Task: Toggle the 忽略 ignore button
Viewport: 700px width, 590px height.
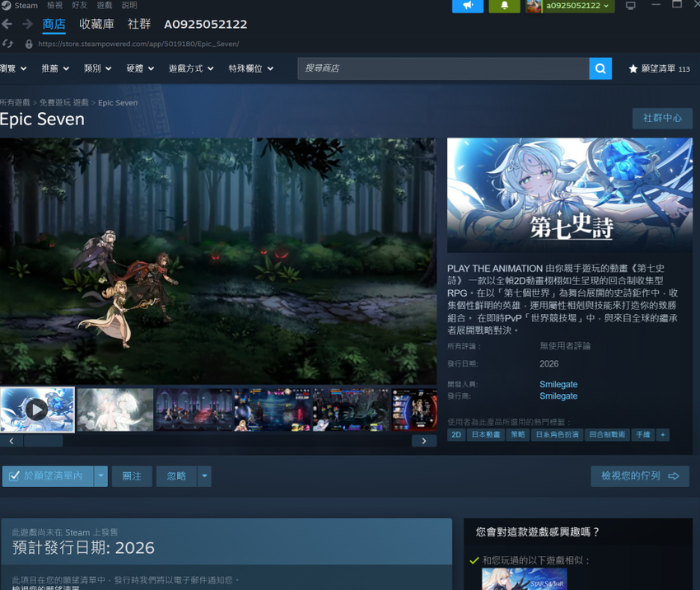Action: tap(176, 476)
